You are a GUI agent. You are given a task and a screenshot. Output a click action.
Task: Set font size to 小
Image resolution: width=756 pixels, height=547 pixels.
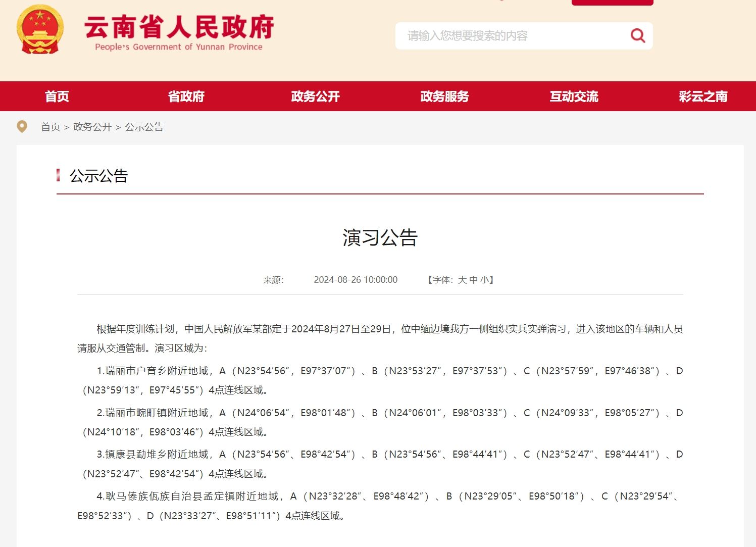(484, 280)
